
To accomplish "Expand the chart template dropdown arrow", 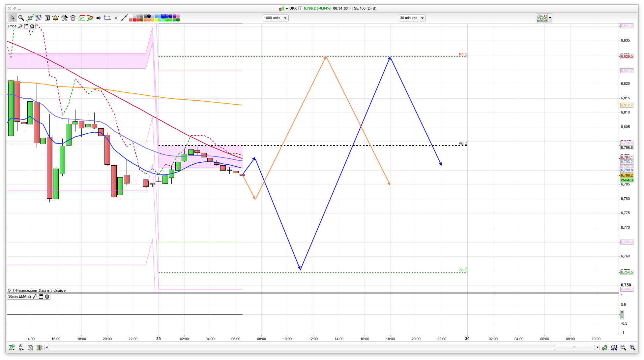I will point(550,18).
